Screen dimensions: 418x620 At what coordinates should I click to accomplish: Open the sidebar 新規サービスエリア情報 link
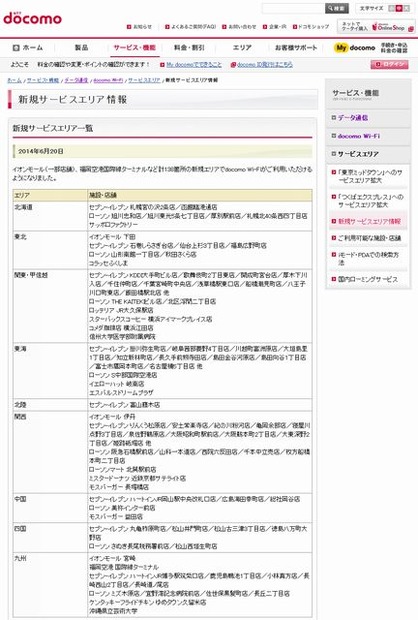tap(369, 221)
